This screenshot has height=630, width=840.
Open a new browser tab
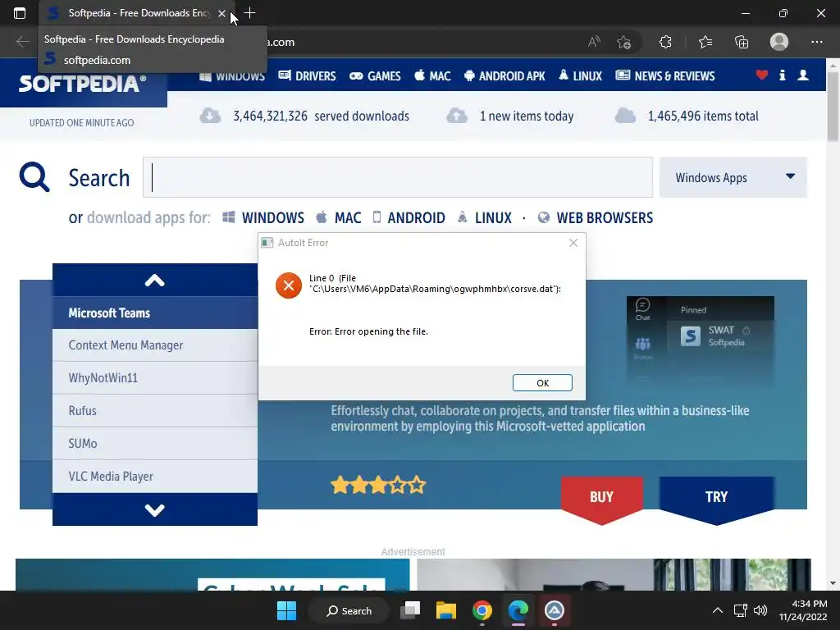[249, 13]
